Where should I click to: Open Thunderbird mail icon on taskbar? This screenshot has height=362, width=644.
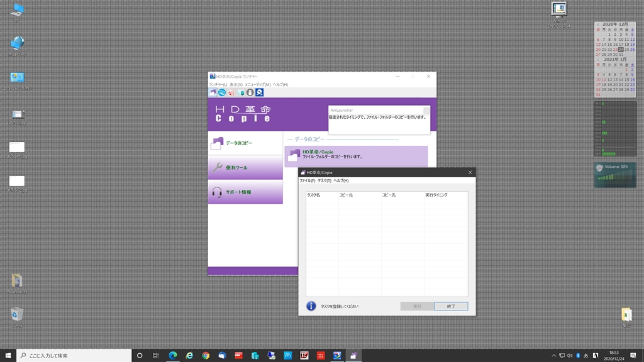coord(222,356)
